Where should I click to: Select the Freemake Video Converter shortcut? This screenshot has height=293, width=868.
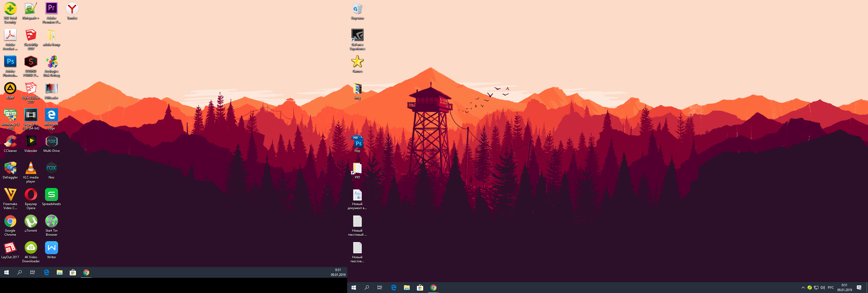click(10, 199)
